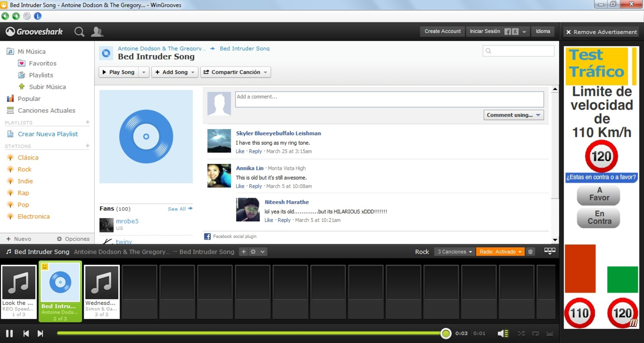Open the search magnifier in the header
Image resolution: width=644 pixels, height=343 pixels.
point(79,32)
